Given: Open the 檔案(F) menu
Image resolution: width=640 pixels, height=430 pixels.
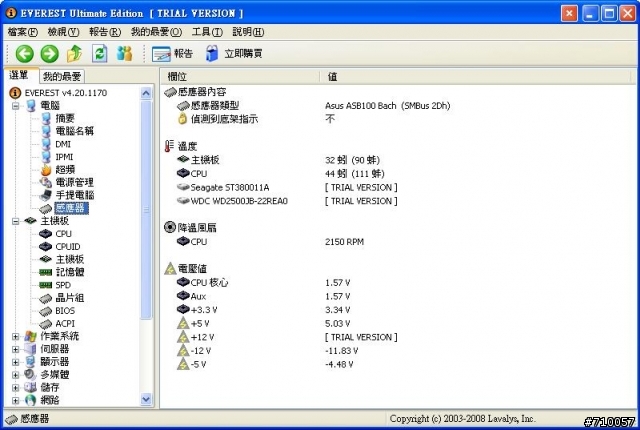Looking at the screenshot, I should pos(23,32).
